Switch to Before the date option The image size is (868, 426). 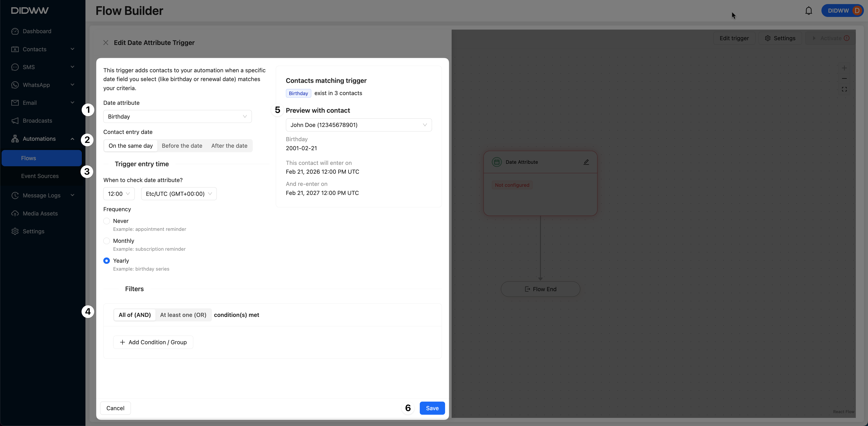click(x=182, y=146)
